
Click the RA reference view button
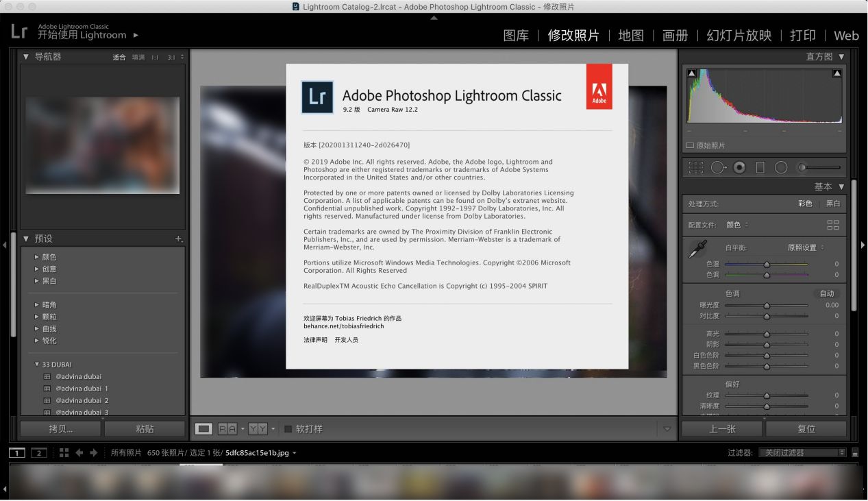click(227, 429)
